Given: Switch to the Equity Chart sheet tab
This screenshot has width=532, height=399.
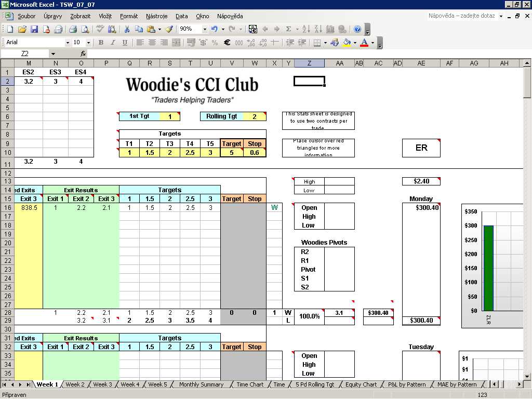Looking at the screenshot, I should (x=361, y=384).
